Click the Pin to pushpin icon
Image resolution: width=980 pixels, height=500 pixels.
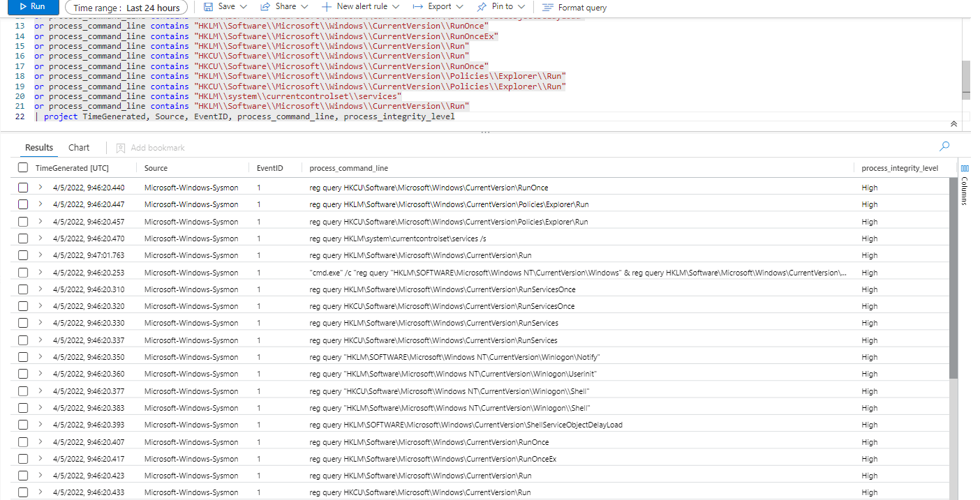(x=482, y=6)
